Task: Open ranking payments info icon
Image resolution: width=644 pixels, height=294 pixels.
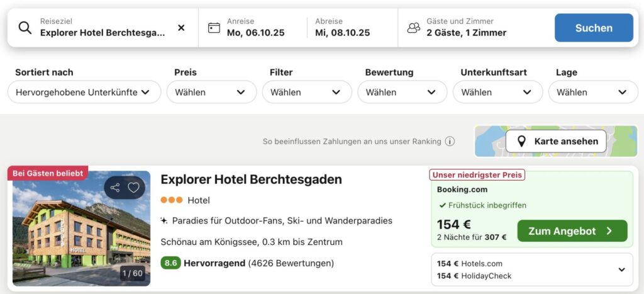Action: click(x=450, y=142)
